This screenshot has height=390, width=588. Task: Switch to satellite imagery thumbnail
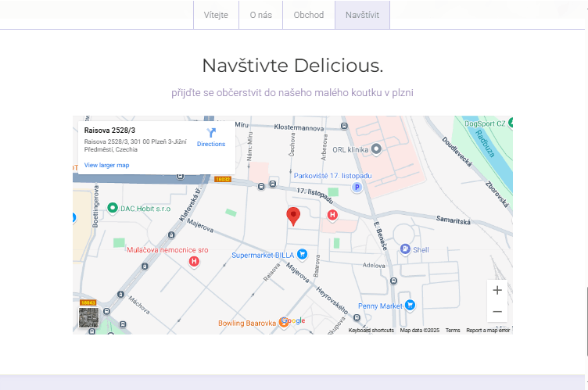point(89,317)
